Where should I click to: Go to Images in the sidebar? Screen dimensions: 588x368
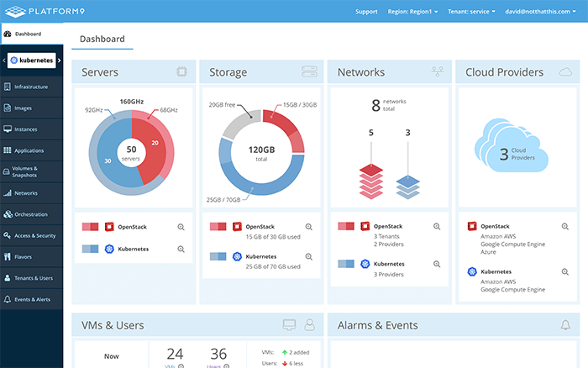pyautogui.click(x=32, y=108)
